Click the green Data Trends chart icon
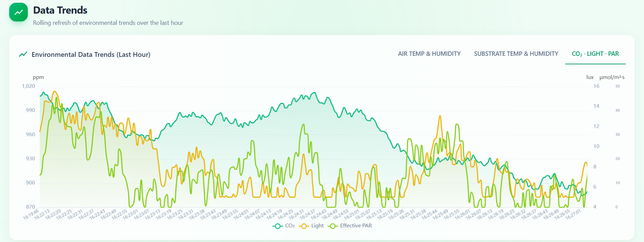644x242 pixels. [18, 12]
